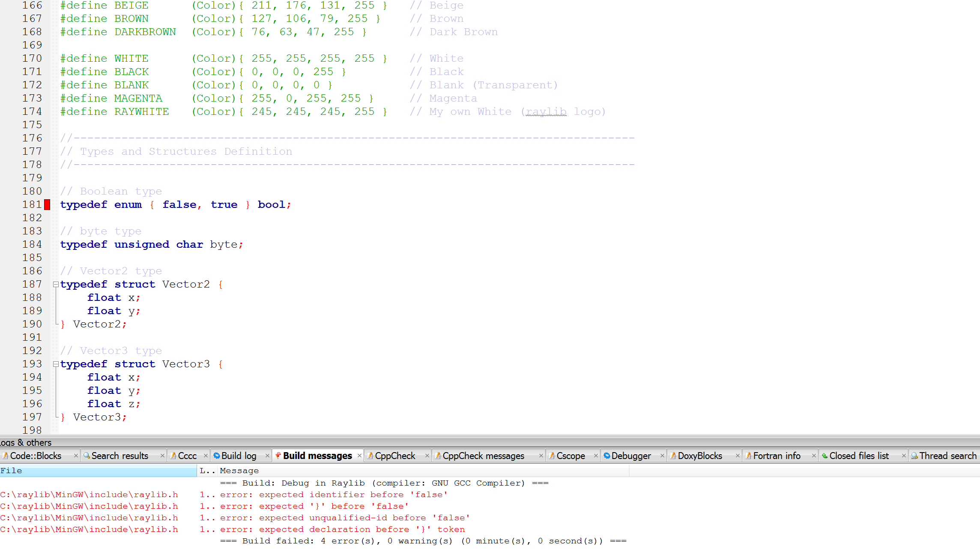Click the DoxyBlocks tab icon

point(673,456)
